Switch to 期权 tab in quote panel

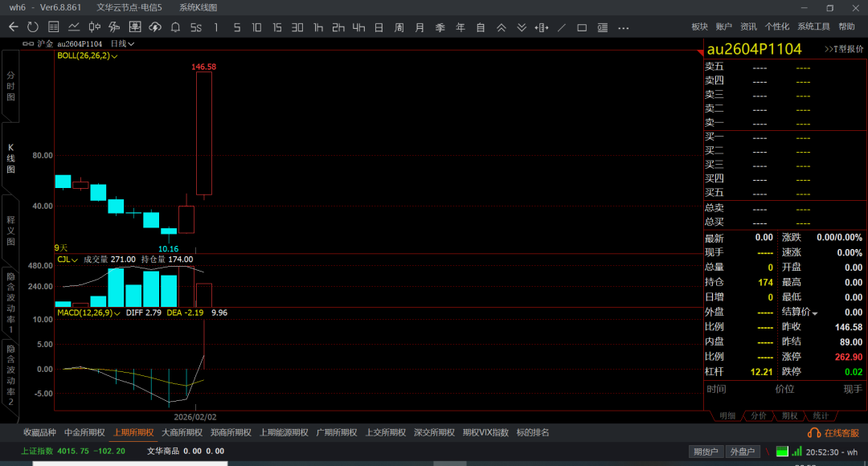pyautogui.click(x=789, y=415)
